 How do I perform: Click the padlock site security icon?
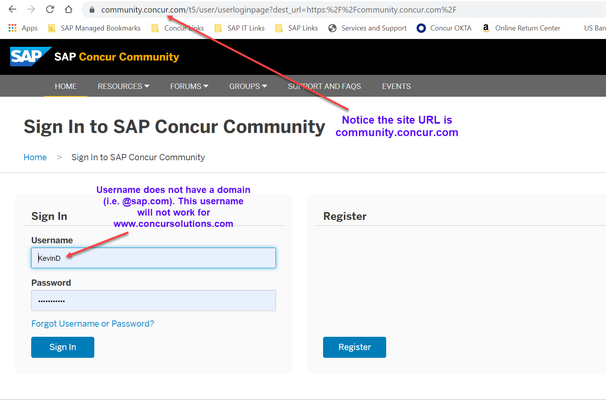pos(92,10)
